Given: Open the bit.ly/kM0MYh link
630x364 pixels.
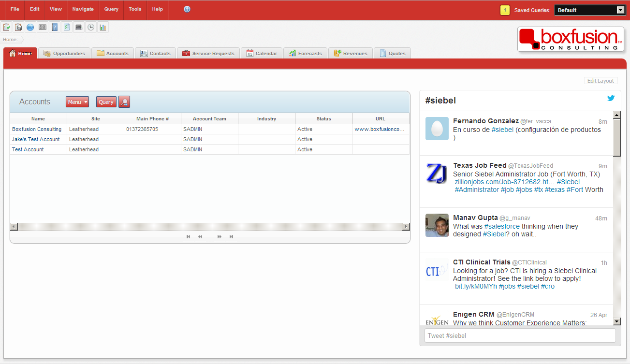Looking at the screenshot, I should 476,286.
